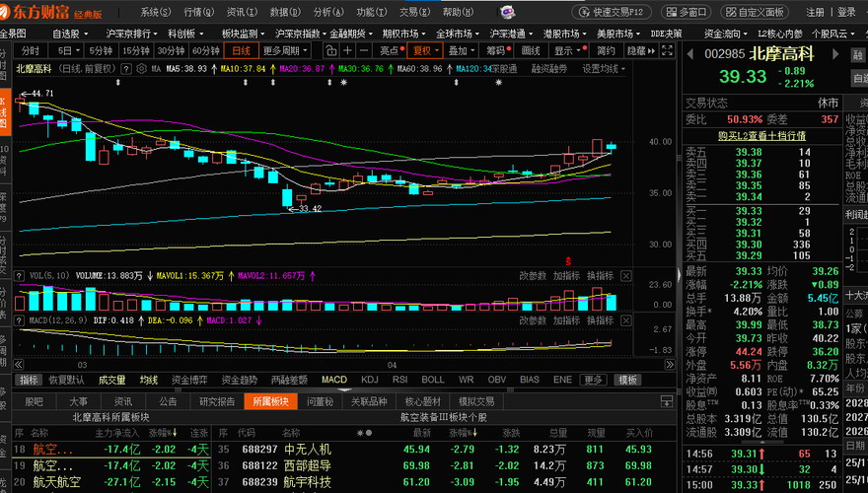
Task: Open 自定义面板 custom panel
Action: 755,12
